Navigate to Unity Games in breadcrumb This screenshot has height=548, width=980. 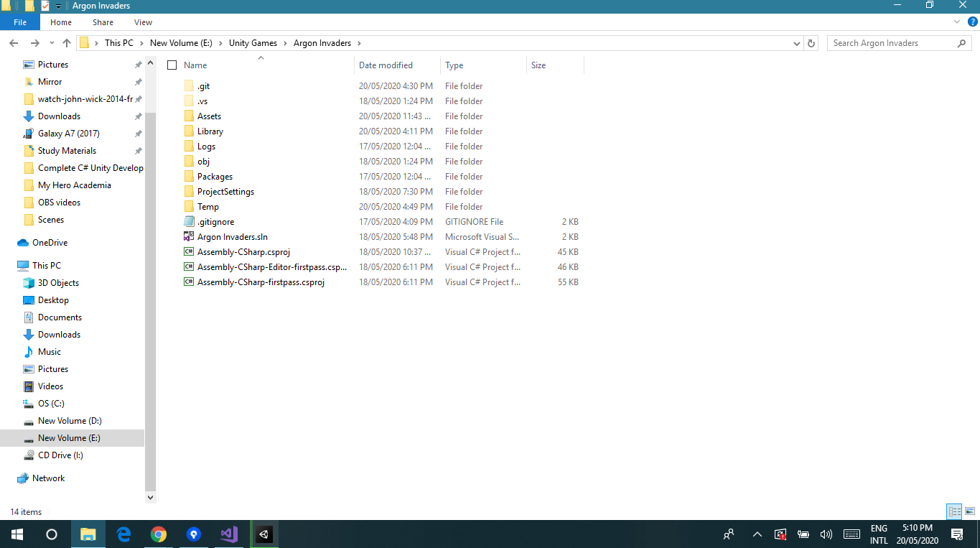point(253,43)
